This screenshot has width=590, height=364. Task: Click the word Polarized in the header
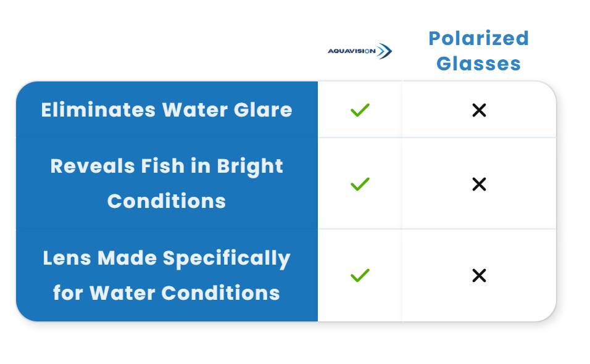479,38
